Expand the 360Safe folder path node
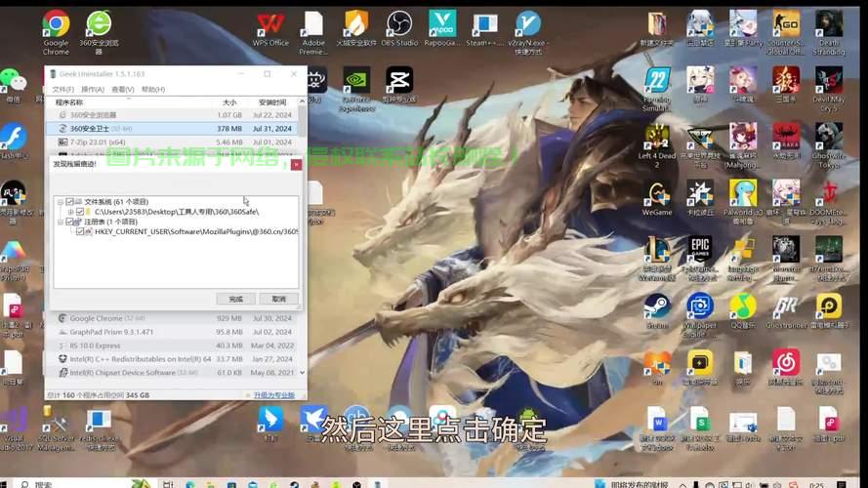 (70, 212)
